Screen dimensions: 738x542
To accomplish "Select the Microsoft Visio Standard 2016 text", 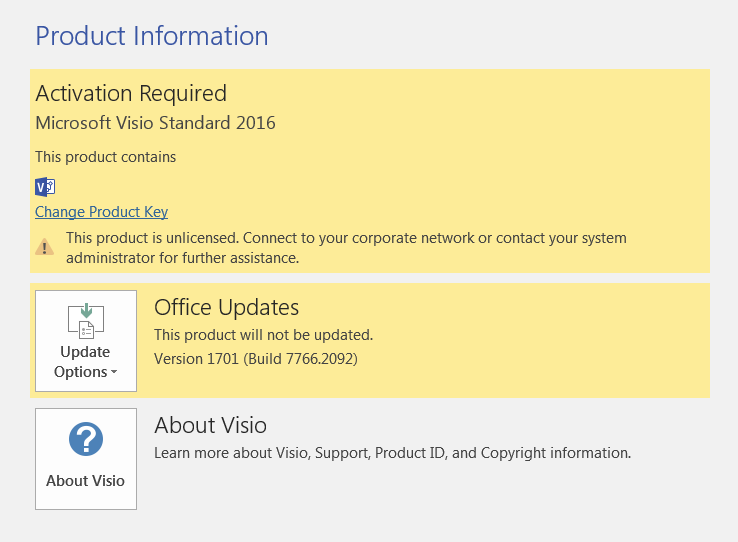I will coord(155,123).
